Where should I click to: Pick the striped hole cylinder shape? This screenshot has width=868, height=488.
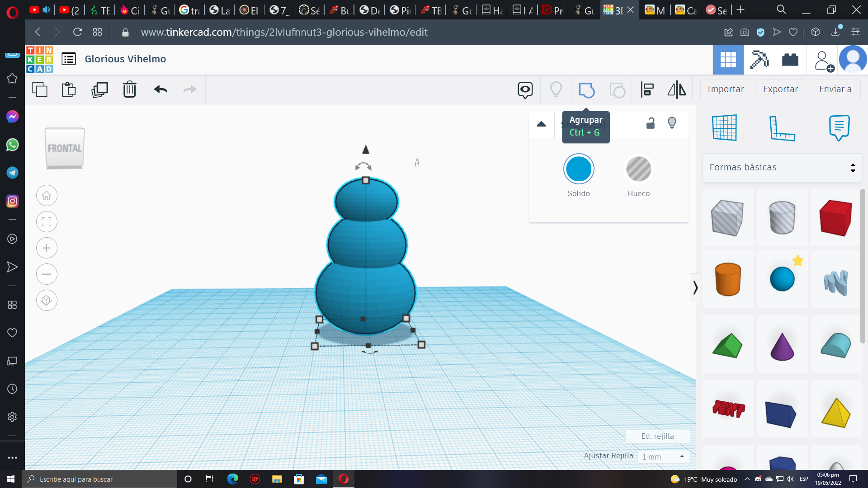click(782, 218)
